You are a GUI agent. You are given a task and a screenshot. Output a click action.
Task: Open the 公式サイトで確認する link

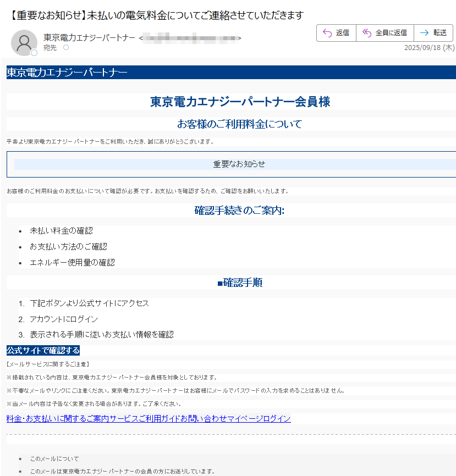[43, 350]
